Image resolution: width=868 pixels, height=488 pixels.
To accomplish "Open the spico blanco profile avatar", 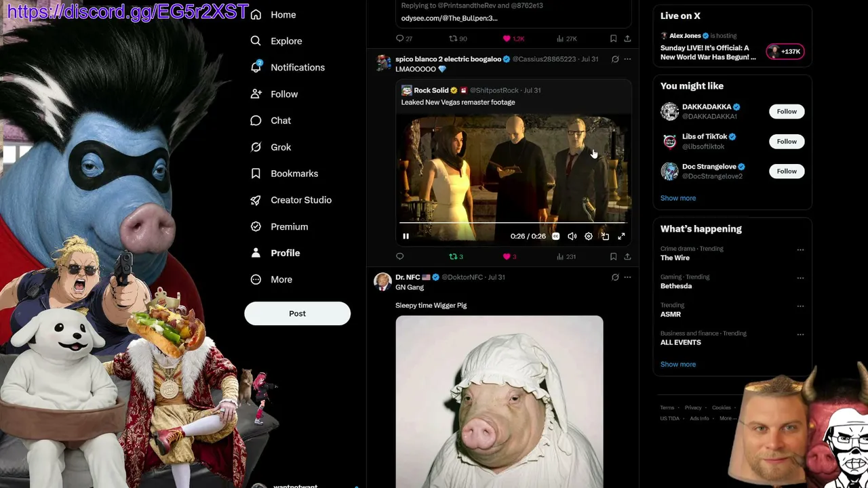I will coord(383,63).
